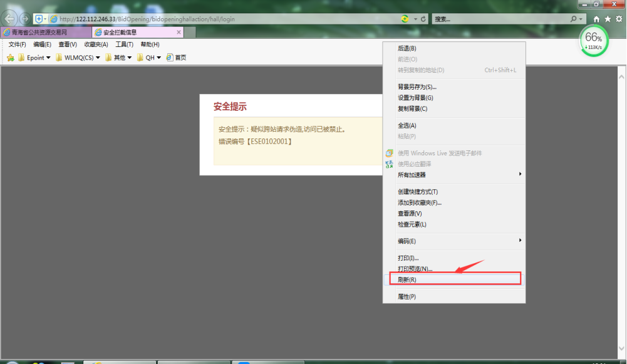
Task: Open the Tools gear icon
Action: (x=619, y=19)
